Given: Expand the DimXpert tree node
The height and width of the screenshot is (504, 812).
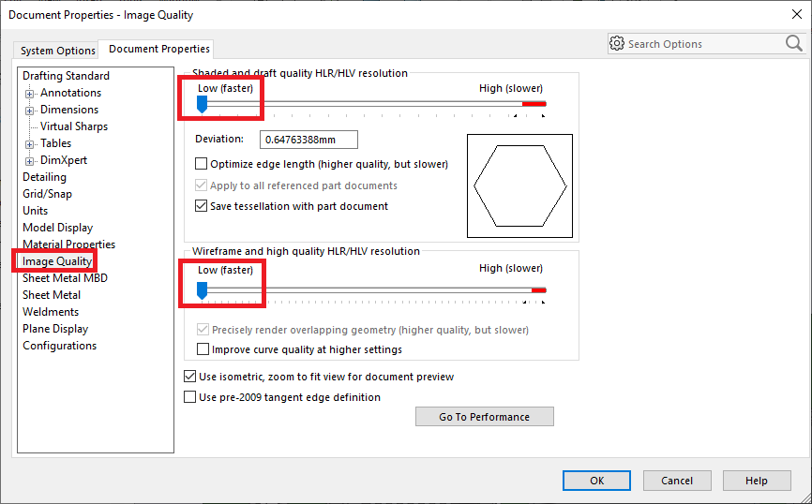Looking at the screenshot, I should [30, 161].
